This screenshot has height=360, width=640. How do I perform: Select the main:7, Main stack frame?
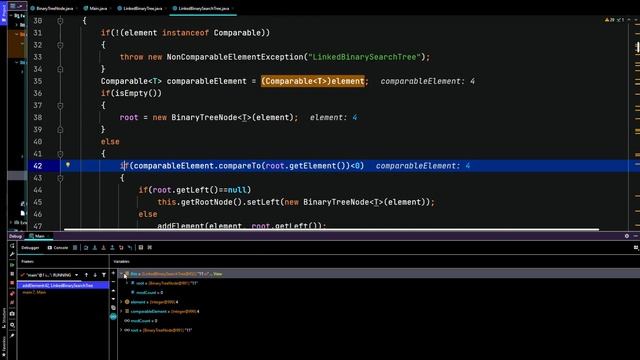[34, 293]
